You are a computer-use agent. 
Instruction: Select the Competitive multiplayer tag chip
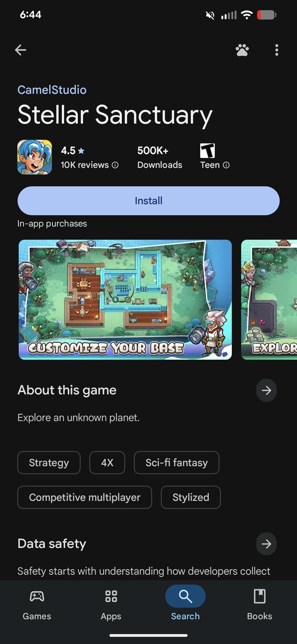85,497
